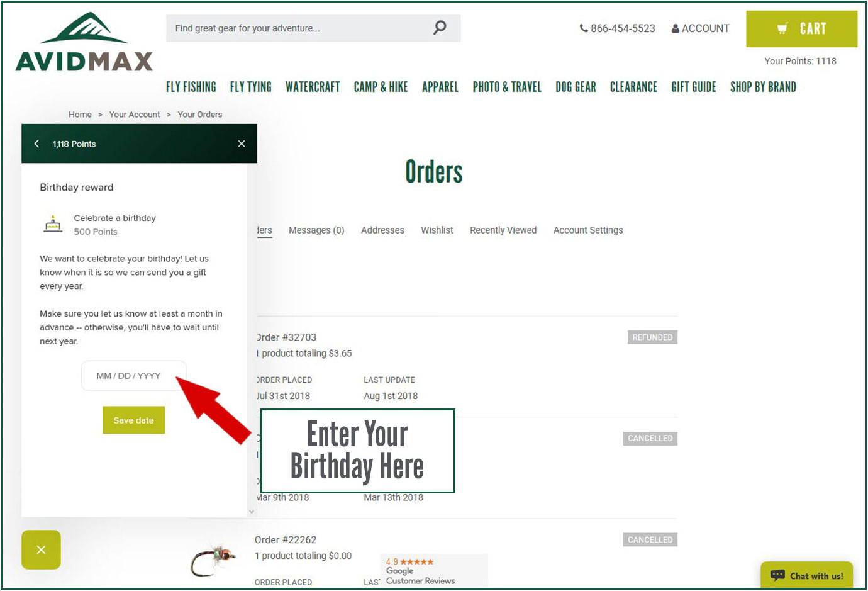
Task: Click the Aug 1st 2018 last update date
Action: click(x=391, y=396)
